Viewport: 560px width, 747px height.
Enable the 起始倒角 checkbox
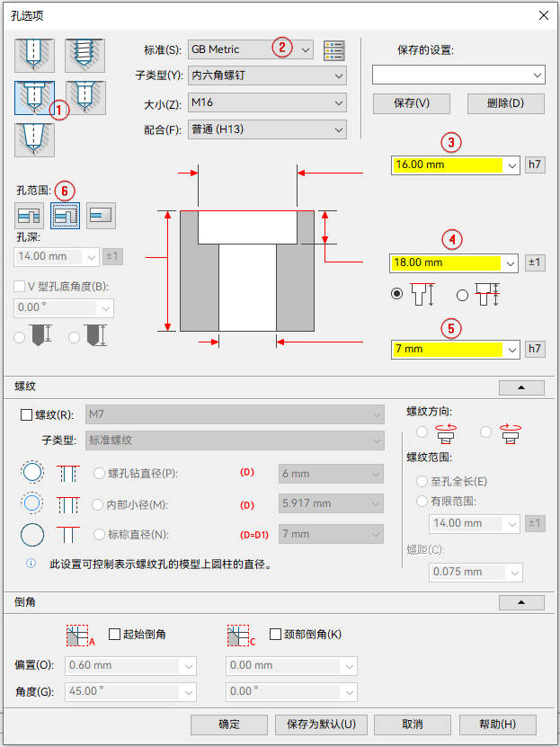pos(114,635)
